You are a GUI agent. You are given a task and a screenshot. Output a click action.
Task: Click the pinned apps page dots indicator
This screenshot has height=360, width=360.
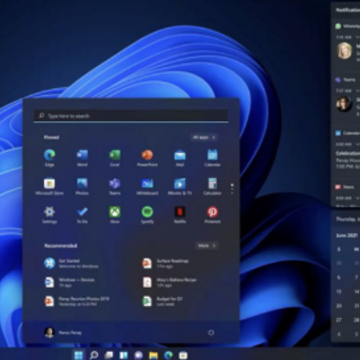click(x=232, y=189)
